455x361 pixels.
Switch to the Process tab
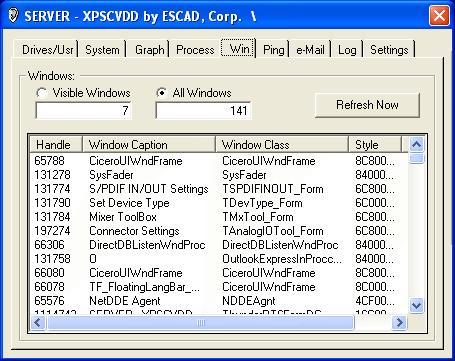(195, 50)
